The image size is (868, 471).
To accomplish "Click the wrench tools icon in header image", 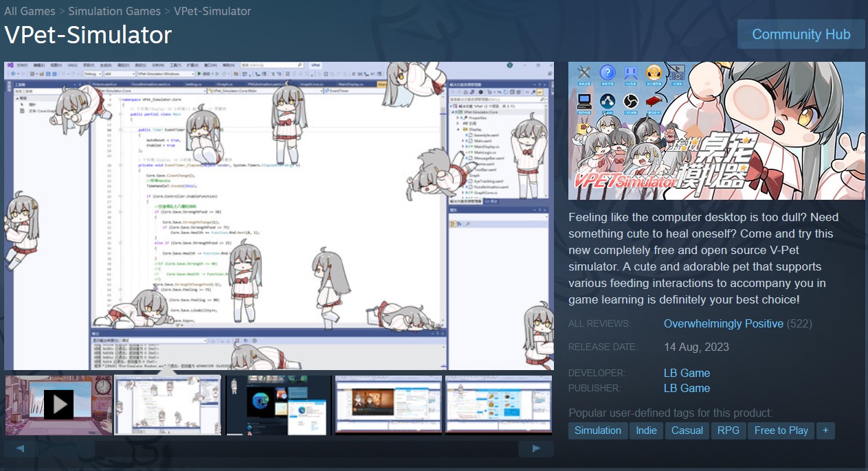I will [585, 73].
